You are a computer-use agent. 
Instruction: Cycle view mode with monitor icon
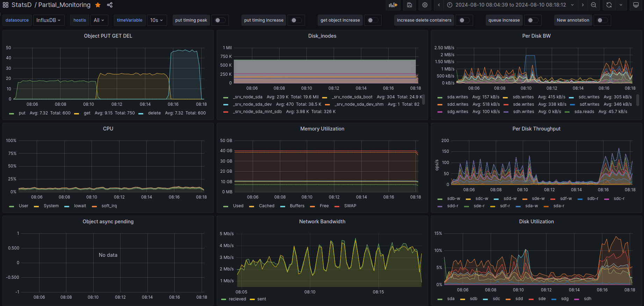pyautogui.click(x=636, y=5)
